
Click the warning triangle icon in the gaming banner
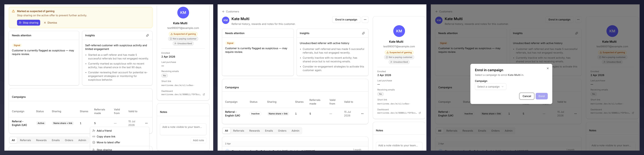(x=14, y=11)
